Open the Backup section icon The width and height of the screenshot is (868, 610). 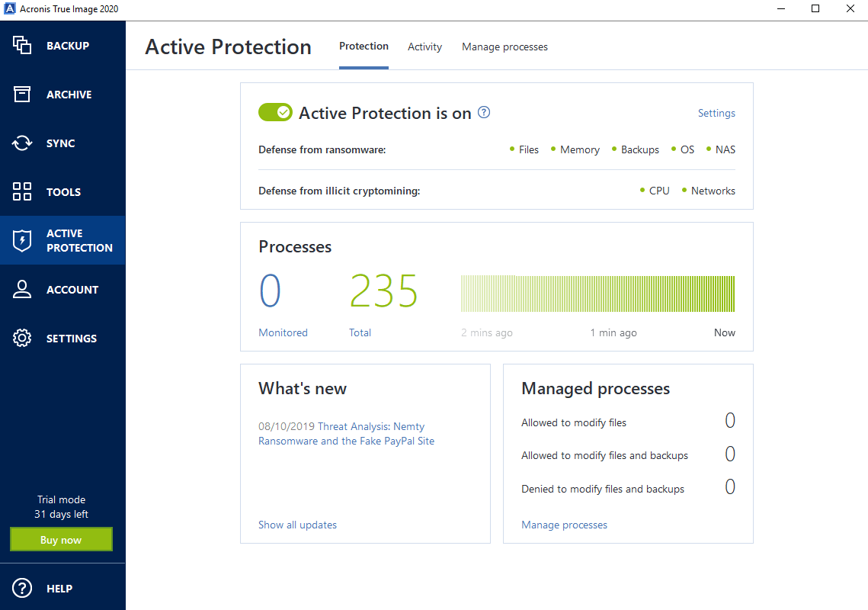[22, 46]
